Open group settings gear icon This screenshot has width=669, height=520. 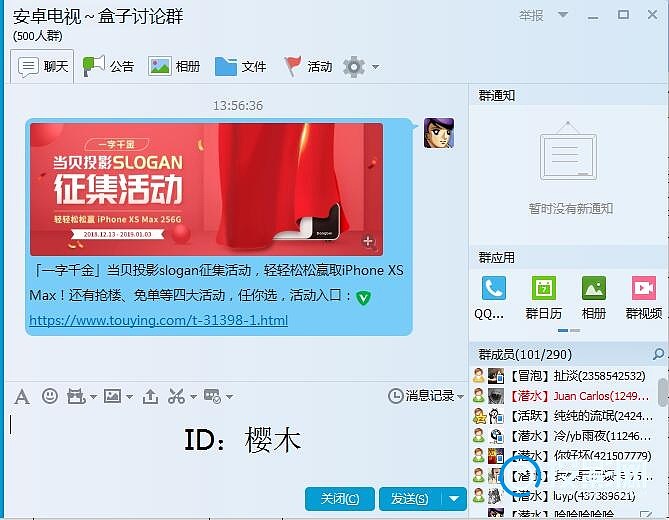(354, 67)
